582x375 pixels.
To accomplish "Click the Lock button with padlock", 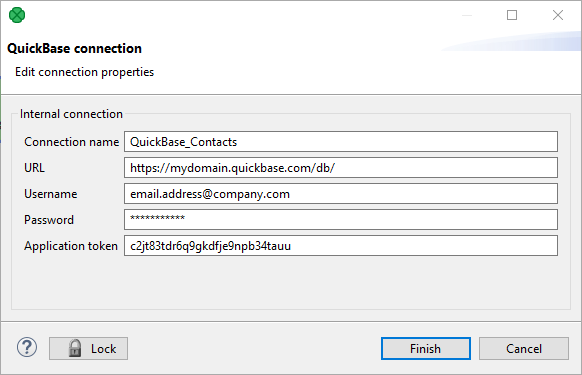I will (x=88, y=349).
